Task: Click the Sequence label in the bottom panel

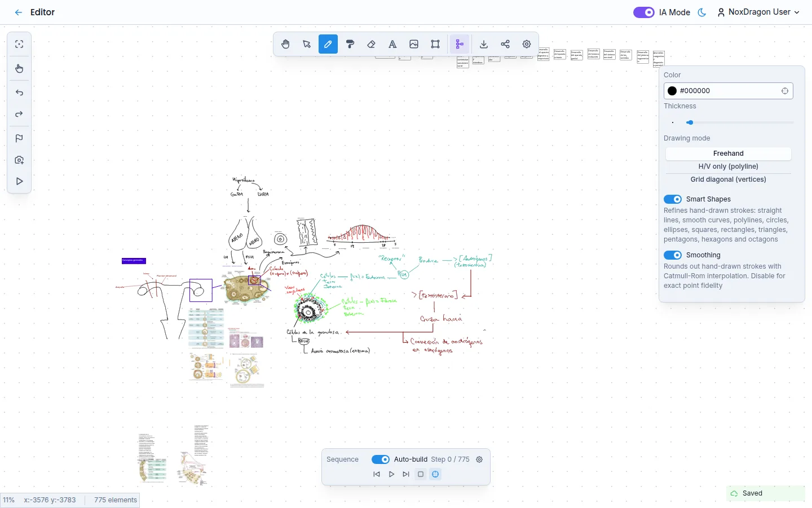Action: click(x=342, y=459)
